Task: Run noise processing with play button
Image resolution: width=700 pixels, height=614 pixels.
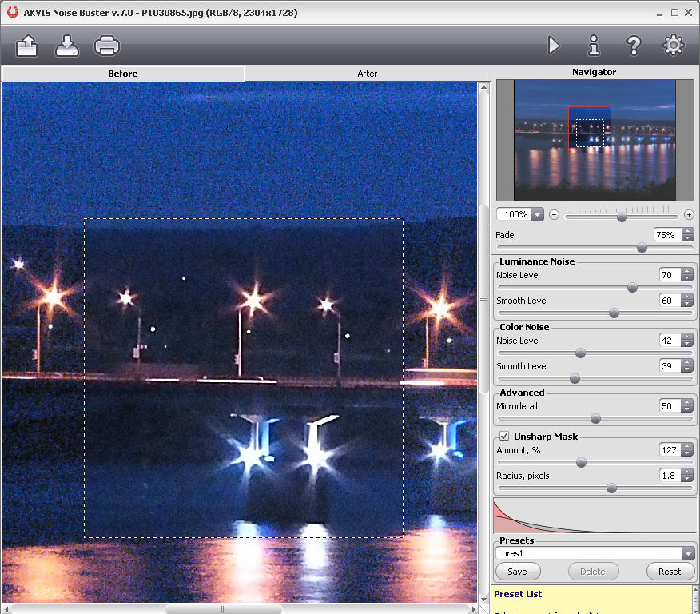Action: coord(554,46)
